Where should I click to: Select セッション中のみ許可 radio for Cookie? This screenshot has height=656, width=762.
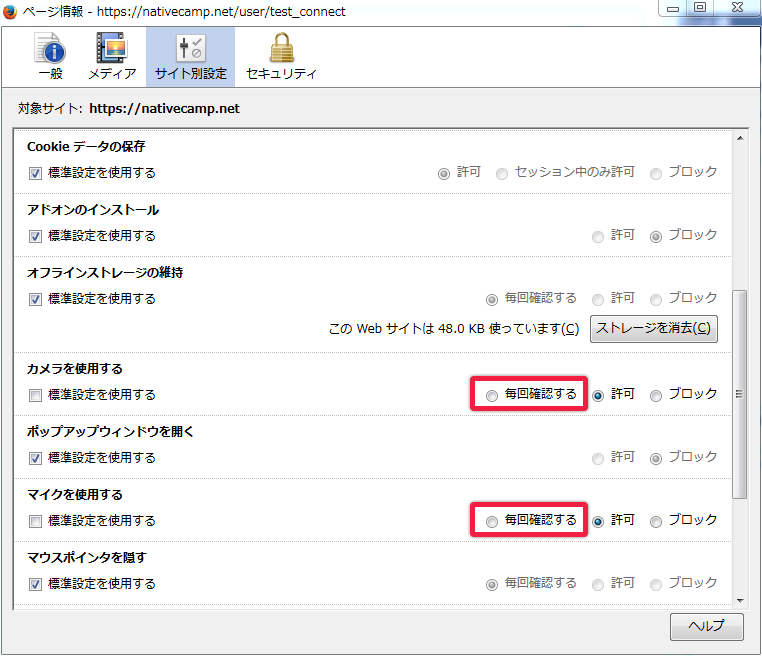(x=502, y=173)
